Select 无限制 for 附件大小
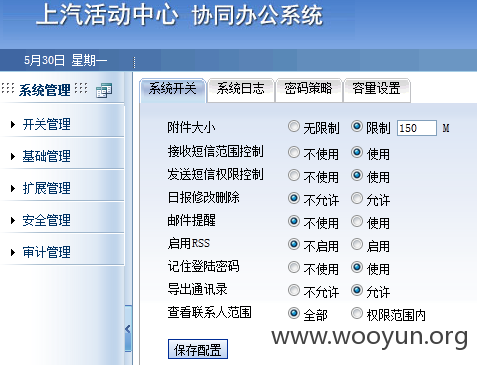Image resolution: width=477 pixels, height=365 pixels. pos(294,126)
